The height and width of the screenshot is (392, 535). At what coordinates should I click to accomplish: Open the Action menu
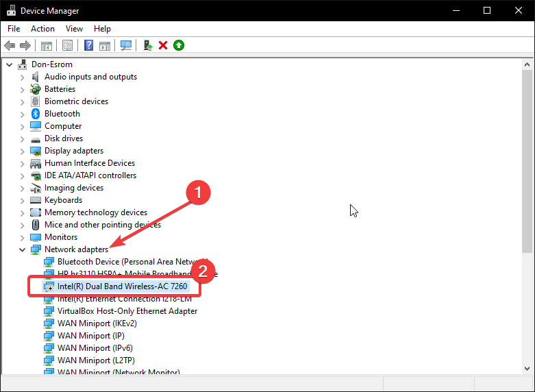pyautogui.click(x=42, y=29)
